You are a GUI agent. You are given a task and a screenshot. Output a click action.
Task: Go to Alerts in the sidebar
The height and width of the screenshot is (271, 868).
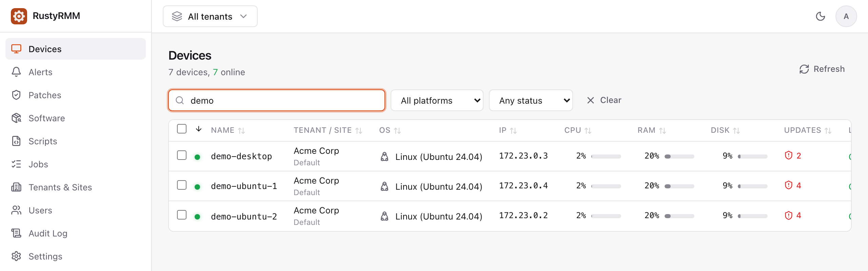point(76,72)
